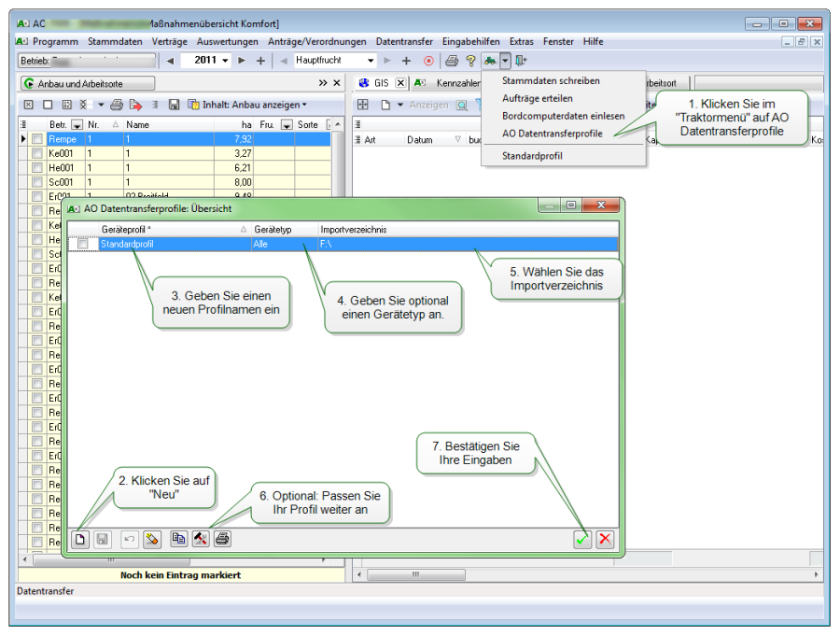
Task: Switch to the GIS tab
Action: click(377, 83)
